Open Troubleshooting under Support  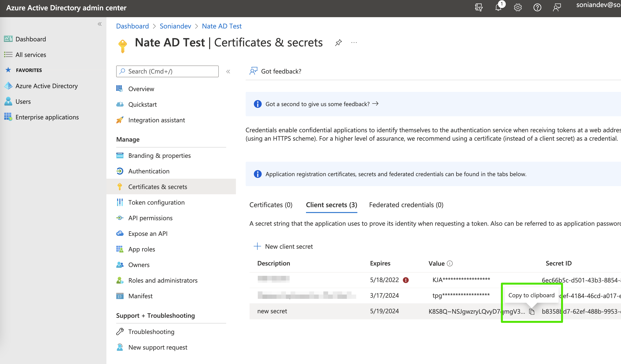point(151,331)
